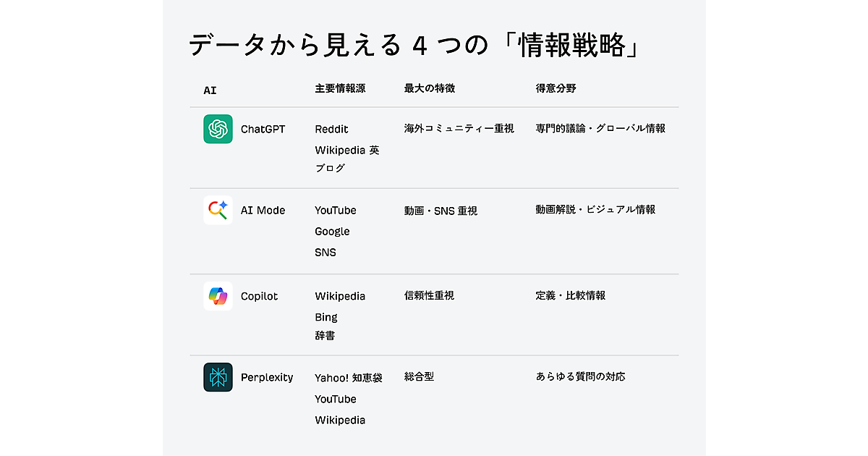Click the ChatGPT logo icon
This screenshot has height=456, width=868.
point(218,129)
